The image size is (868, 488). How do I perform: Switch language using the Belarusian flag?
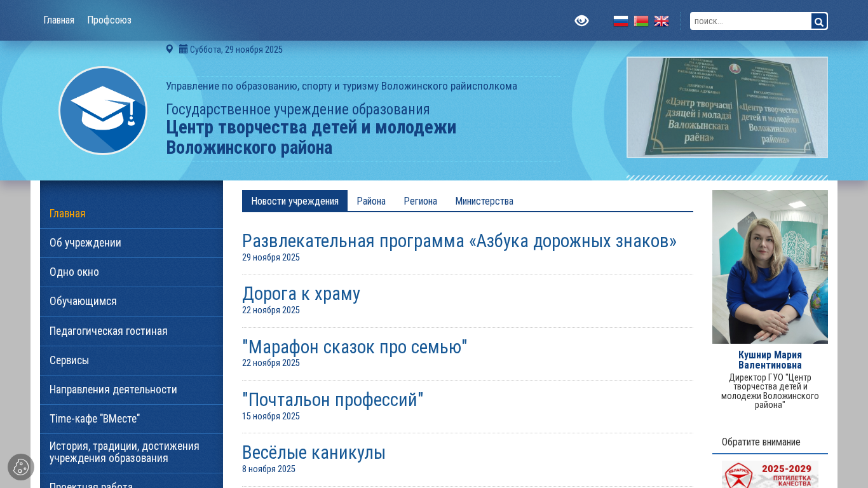641,21
